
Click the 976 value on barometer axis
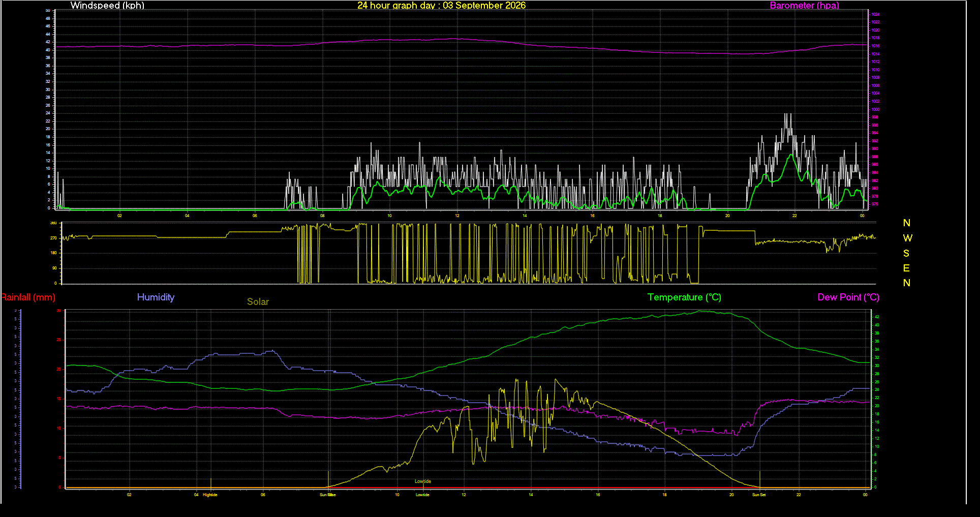pyautogui.click(x=875, y=204)
